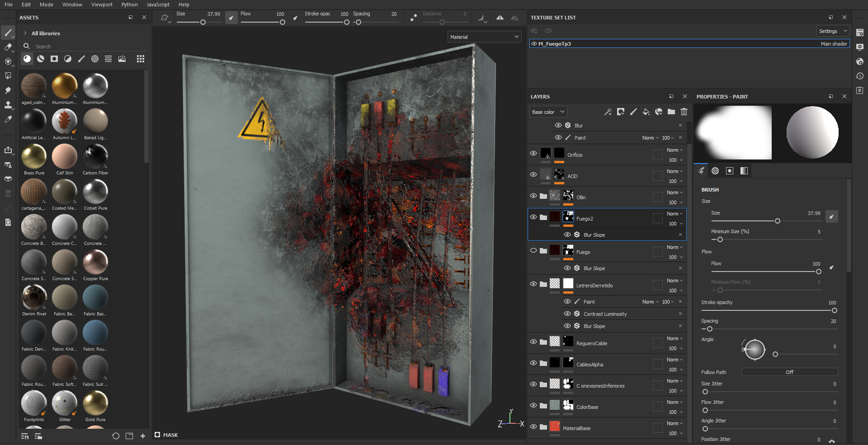
Task: Click the trash icon to delete layer
Action: pos(684,112)
